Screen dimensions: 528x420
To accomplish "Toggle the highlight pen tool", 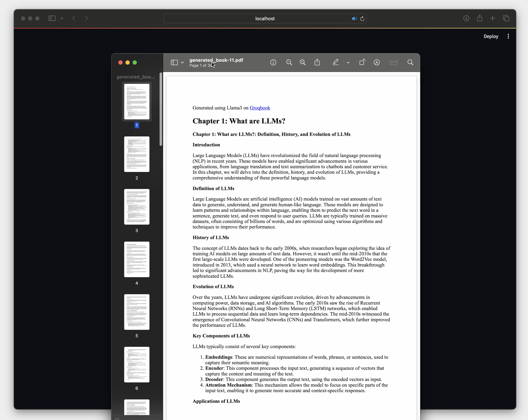I will [x=336, y=62].
